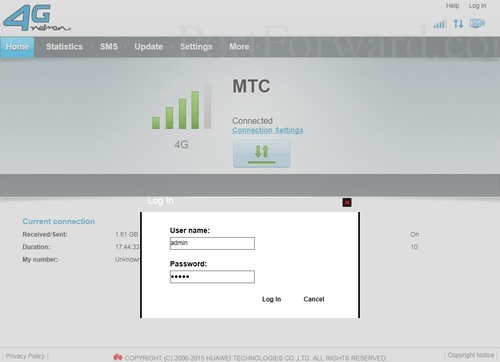Expand the More menu
The width and height of the screenshot is (500, 362).
tap(239, 47)
